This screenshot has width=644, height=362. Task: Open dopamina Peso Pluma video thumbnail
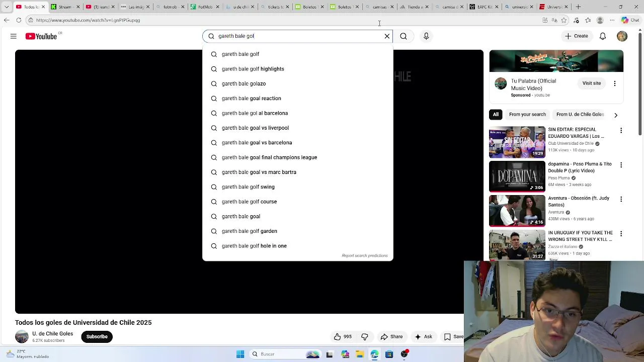click(x=517, y=176)
